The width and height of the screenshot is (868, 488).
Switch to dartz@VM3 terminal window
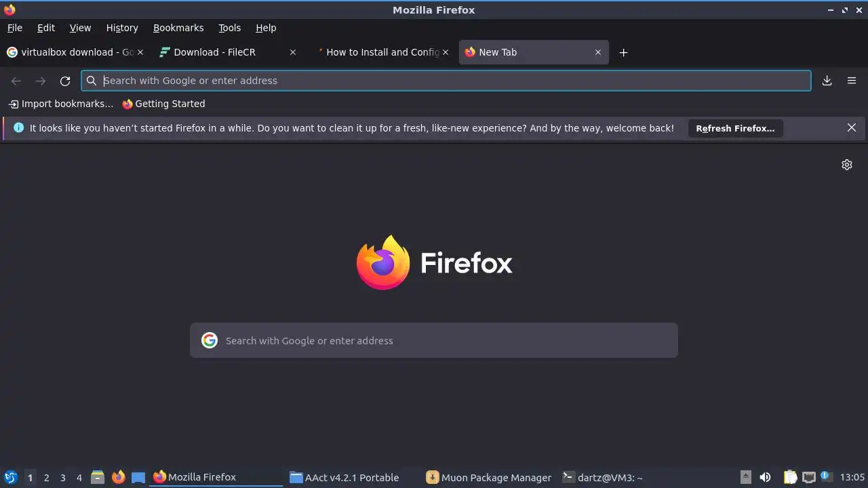627,477
